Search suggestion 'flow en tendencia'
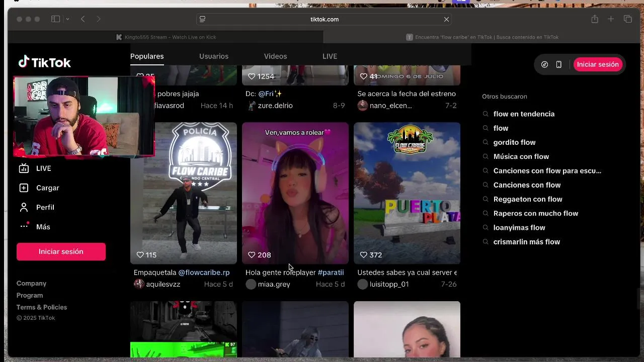Image resolution: width=644 pixels, height=362 pixels. [524, 114]
